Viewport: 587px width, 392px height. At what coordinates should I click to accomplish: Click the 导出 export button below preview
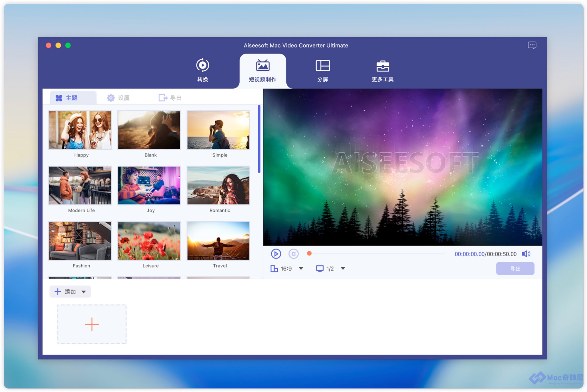[515, 269]
